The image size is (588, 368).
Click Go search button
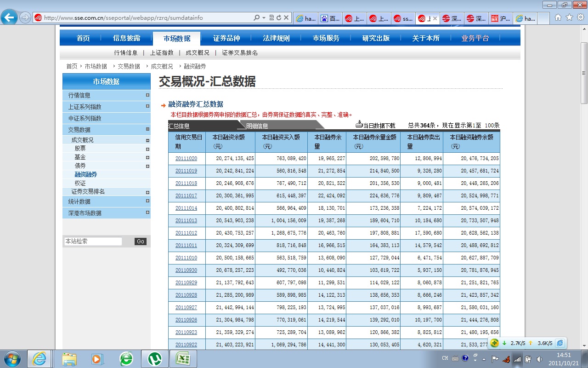[141, 241]
